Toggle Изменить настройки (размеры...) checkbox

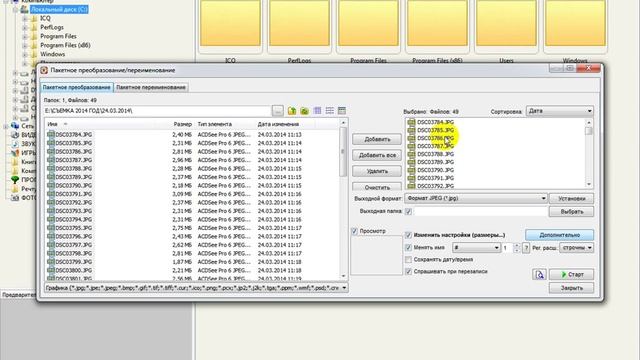[409, 235]
